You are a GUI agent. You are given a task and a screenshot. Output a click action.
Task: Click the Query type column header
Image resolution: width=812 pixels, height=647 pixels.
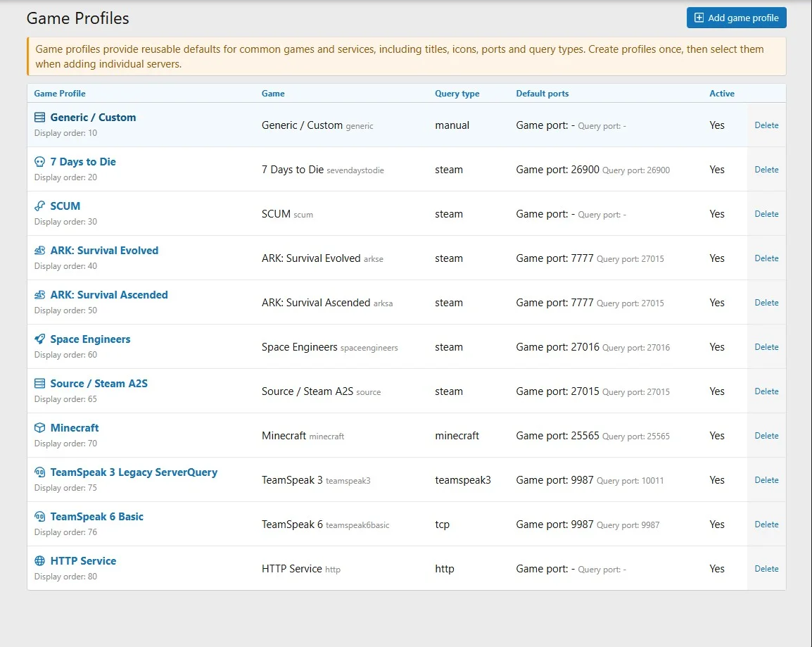tap(457, 93)
